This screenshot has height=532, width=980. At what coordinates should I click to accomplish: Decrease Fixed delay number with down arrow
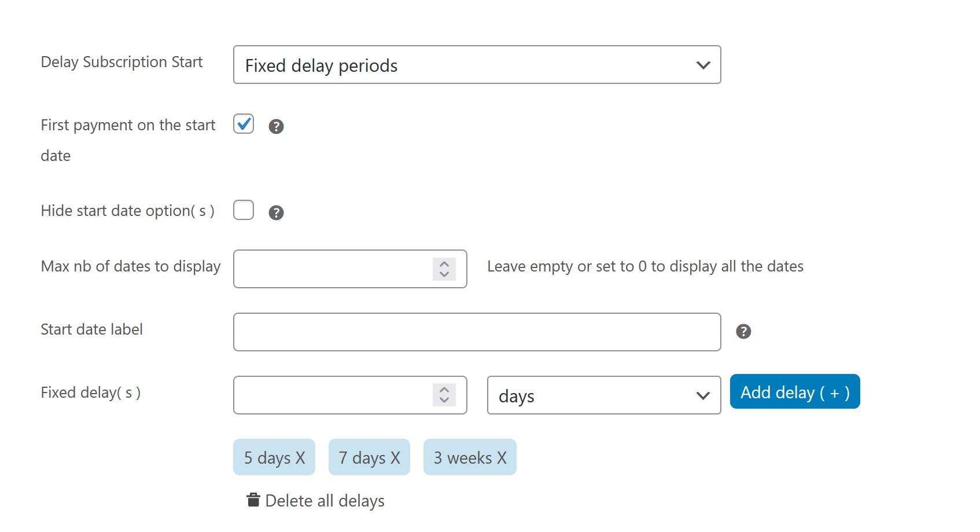point(444,400)
